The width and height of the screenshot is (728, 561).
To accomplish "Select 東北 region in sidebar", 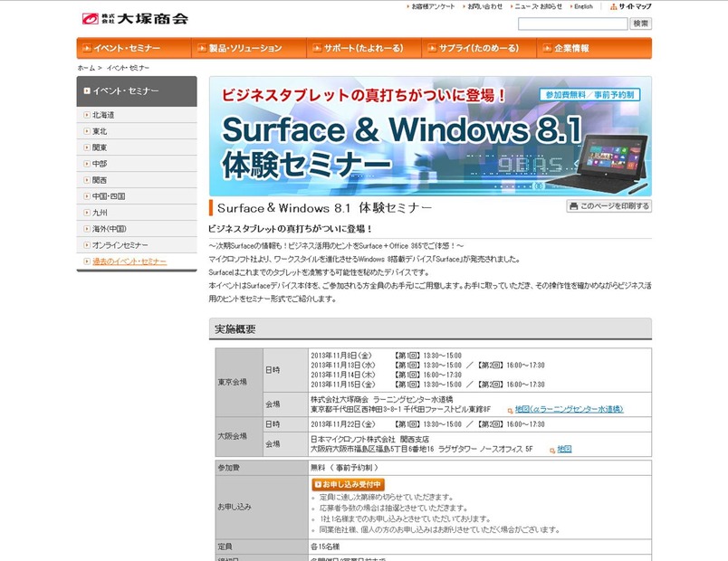I will pyautogui.click(x=137, y=131).
